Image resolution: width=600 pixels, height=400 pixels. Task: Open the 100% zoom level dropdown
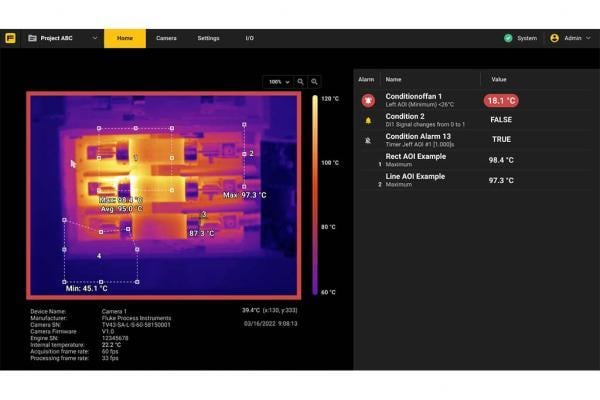tap(277, 81)
